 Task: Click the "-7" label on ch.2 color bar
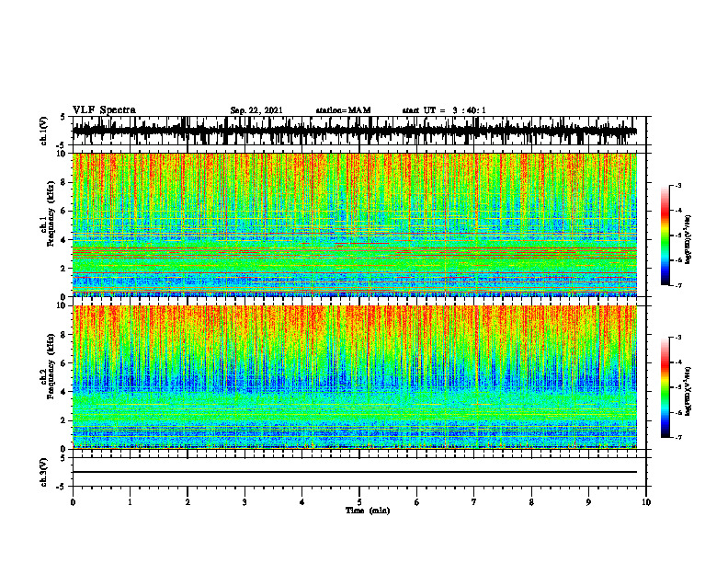point(677,437)
